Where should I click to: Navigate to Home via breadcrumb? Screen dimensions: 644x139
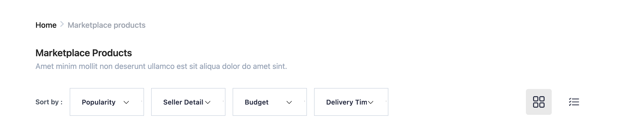pyautogui.click(x=46, y=25)
